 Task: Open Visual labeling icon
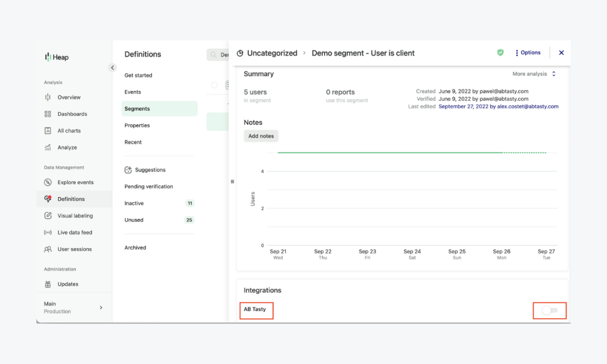(x=48, y=216)
